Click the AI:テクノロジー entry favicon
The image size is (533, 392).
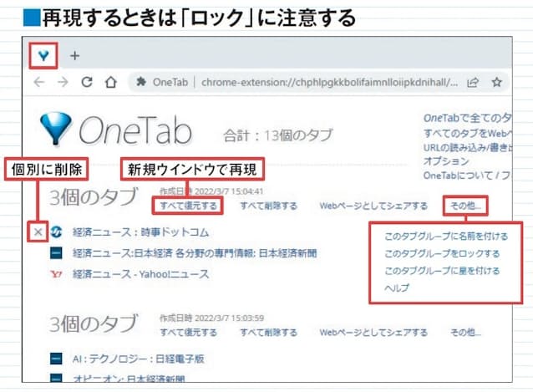tap(56, 359)
